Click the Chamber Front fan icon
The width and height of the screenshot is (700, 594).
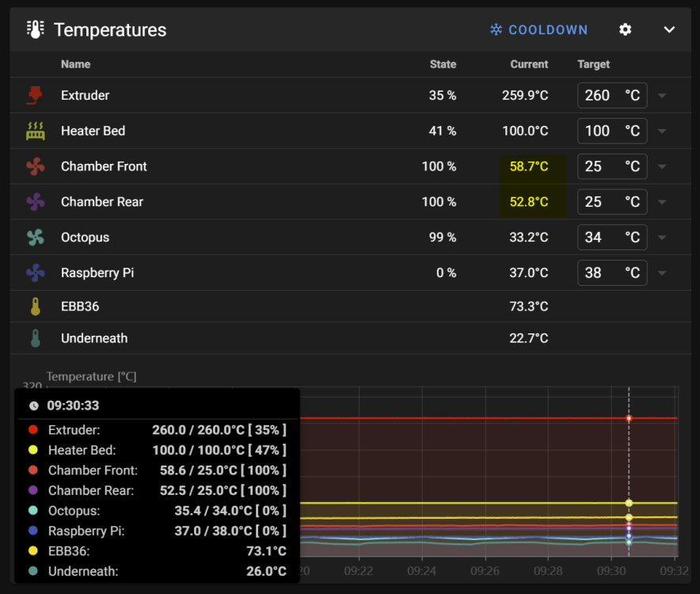(36, 166)
